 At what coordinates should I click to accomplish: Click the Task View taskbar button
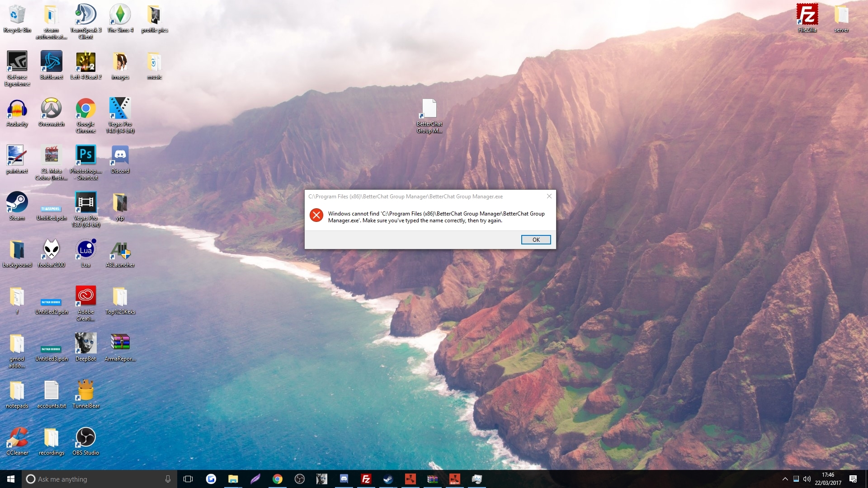[x=188, y=479]
